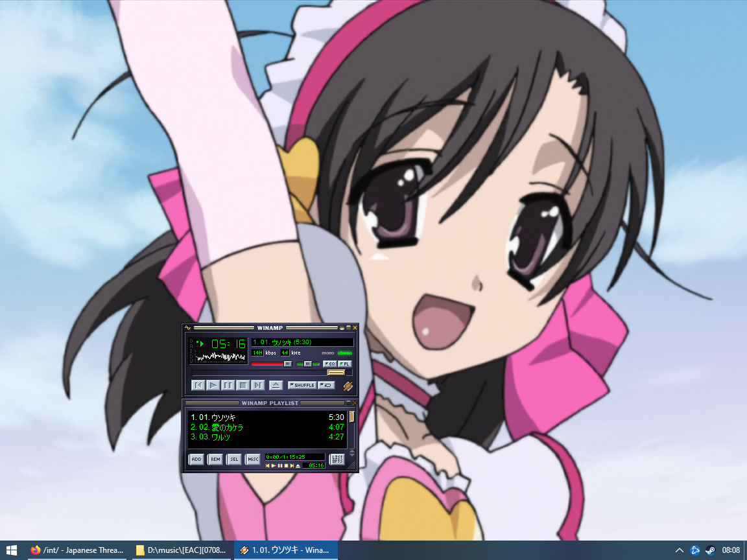Toggle the EQ equalizer window

pos(329,364)
